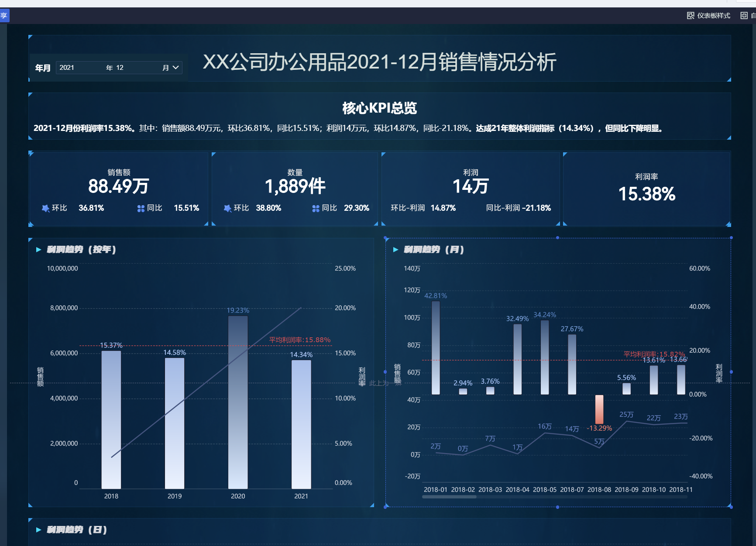Viewport: 756px width, 546px height.
Task: Click the triangle icon beside 利润趋势（日）
Action: pos(38,530)
